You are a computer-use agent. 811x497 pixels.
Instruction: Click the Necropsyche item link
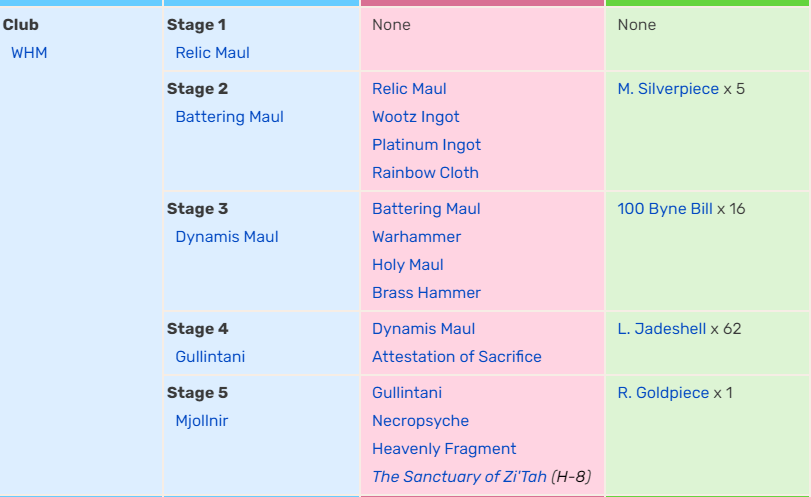pyautogui.click(x=420, y=421)
